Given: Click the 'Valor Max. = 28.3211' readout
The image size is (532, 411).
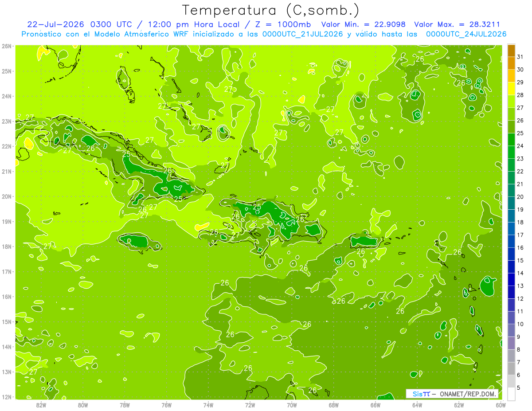Looking at the screenshot, I should 457,24.
